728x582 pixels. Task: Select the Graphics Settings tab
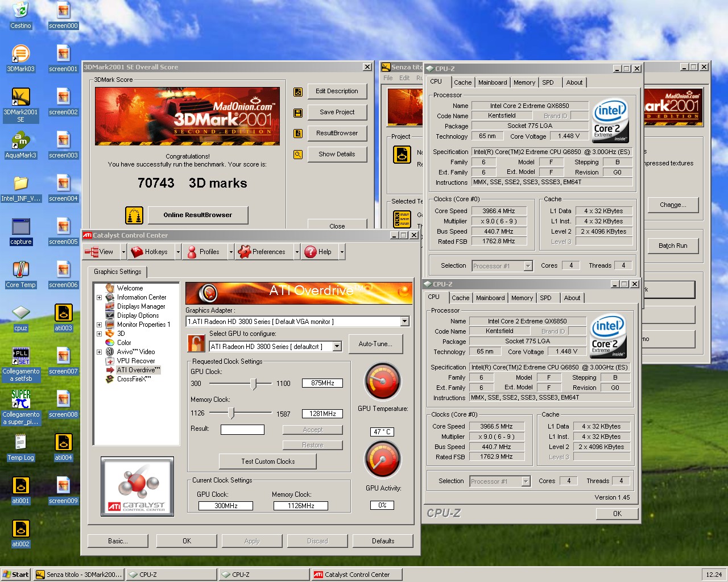[118, 272]
